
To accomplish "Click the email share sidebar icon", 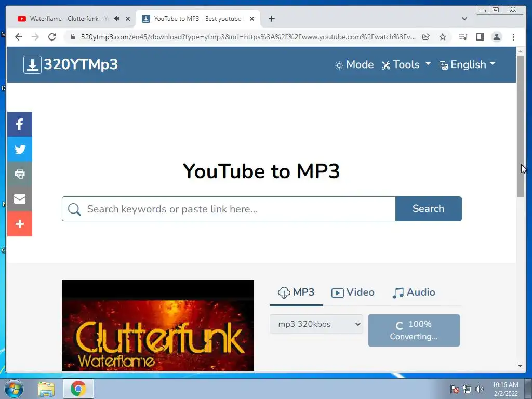I will click(x=20, y=199).
